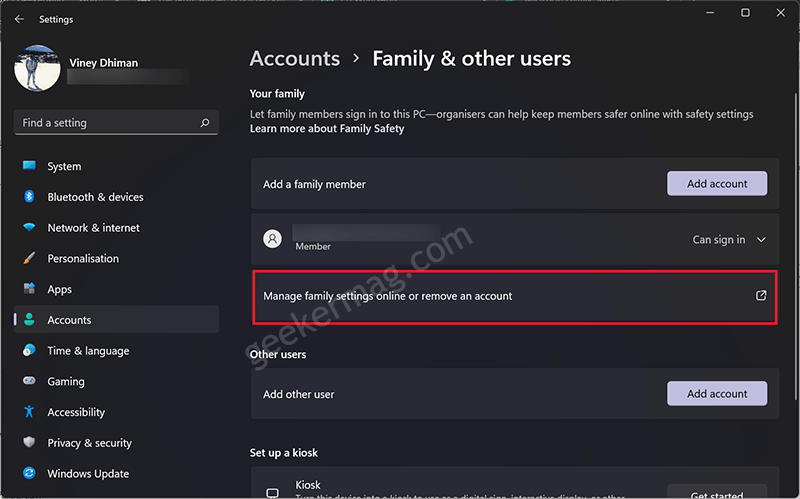This screenshot has height=499, width=800.
Task: Click the Add a family member text
Action: tap(314, 184)
